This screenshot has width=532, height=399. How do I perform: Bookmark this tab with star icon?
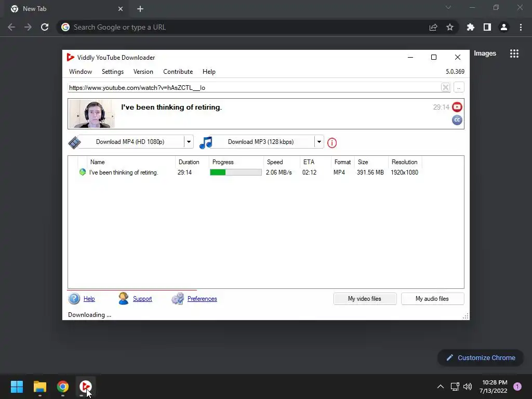[x=450, y=27]
